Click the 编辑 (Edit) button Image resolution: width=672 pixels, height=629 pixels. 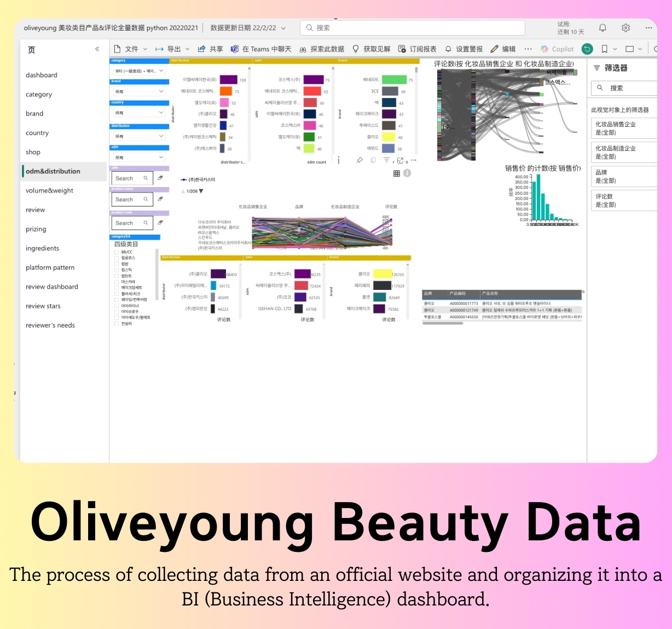tap(503, 49)
